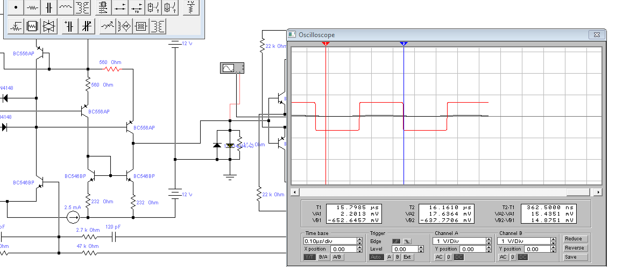Select the resistor component icon
This screenshot has height=278, width=644.
pyautogui.click(x=32, y=8)
